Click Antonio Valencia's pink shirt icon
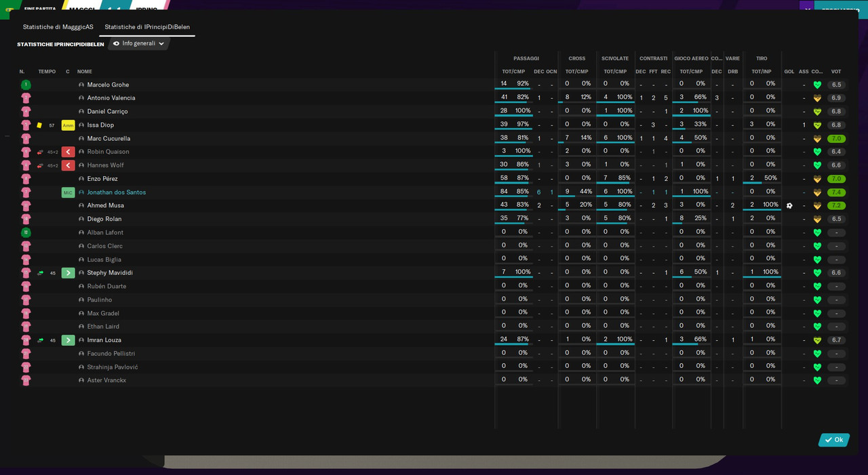Viewport: 868px width, 475px height. tap(26, 98)
